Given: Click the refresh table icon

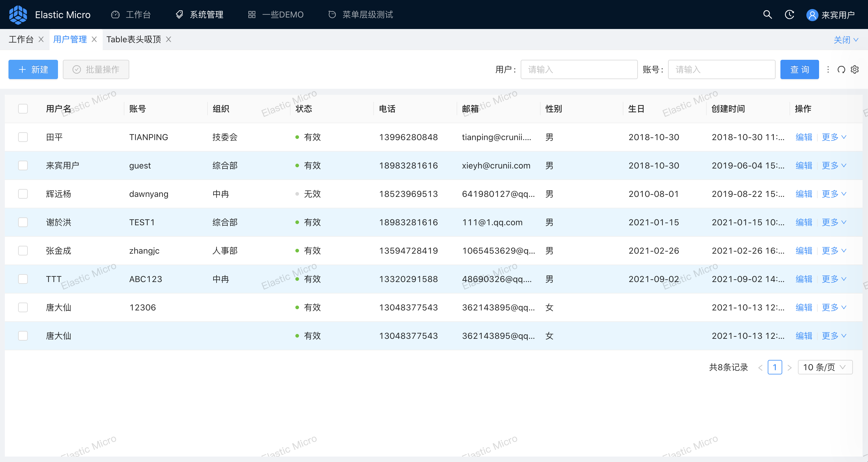Looking at the screenshot, I should [x=841, y=70].
